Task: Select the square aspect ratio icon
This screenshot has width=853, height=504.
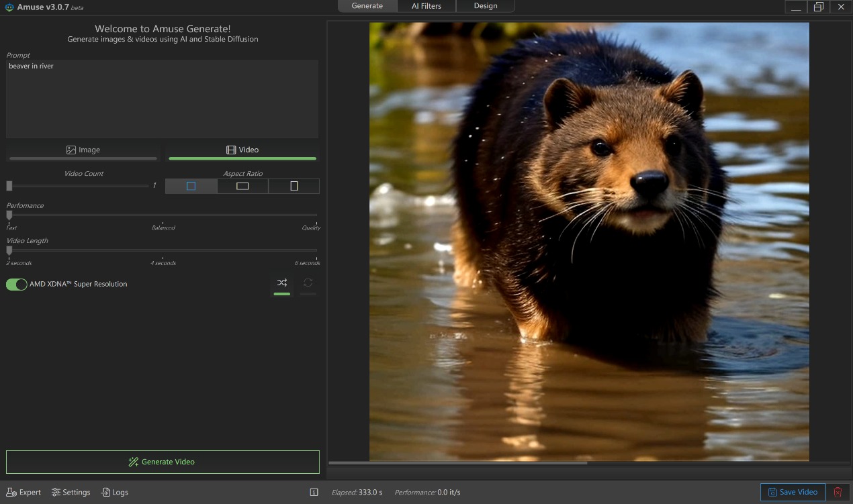Action: tap(191, 186)
